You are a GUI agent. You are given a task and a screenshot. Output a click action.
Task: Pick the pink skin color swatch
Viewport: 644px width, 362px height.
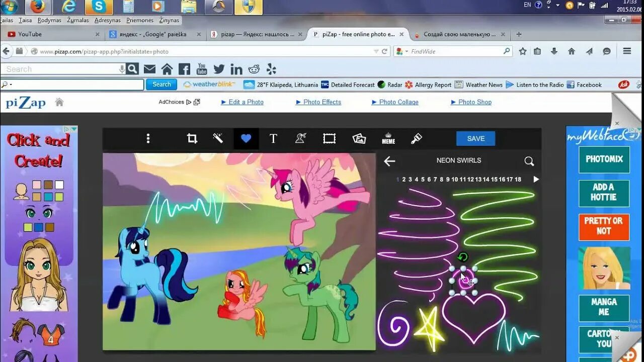click(37, 185)
